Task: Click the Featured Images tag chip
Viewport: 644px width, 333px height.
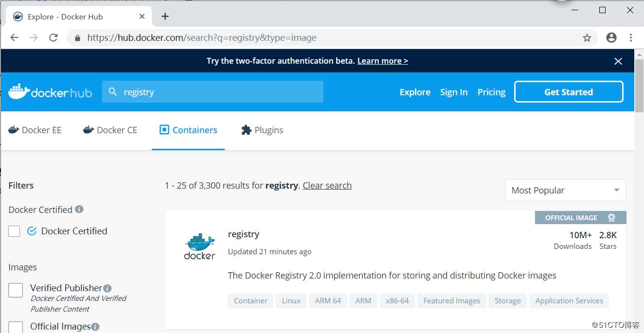Action: [452, 301]
